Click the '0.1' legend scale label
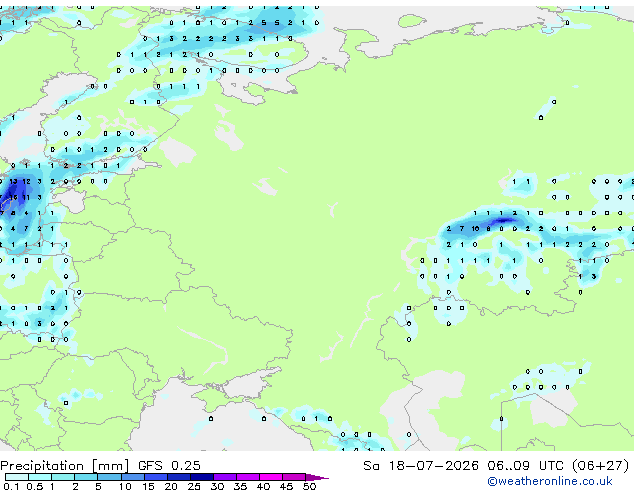The height and width of the screenshot is (490, 634). (11, 486)
